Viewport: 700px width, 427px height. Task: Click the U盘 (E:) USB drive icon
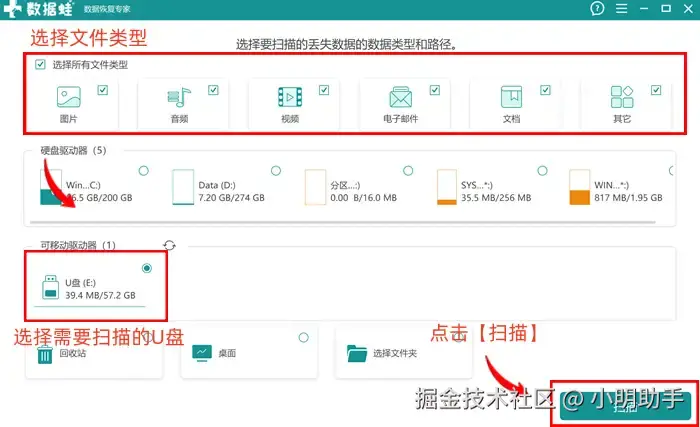50,287
